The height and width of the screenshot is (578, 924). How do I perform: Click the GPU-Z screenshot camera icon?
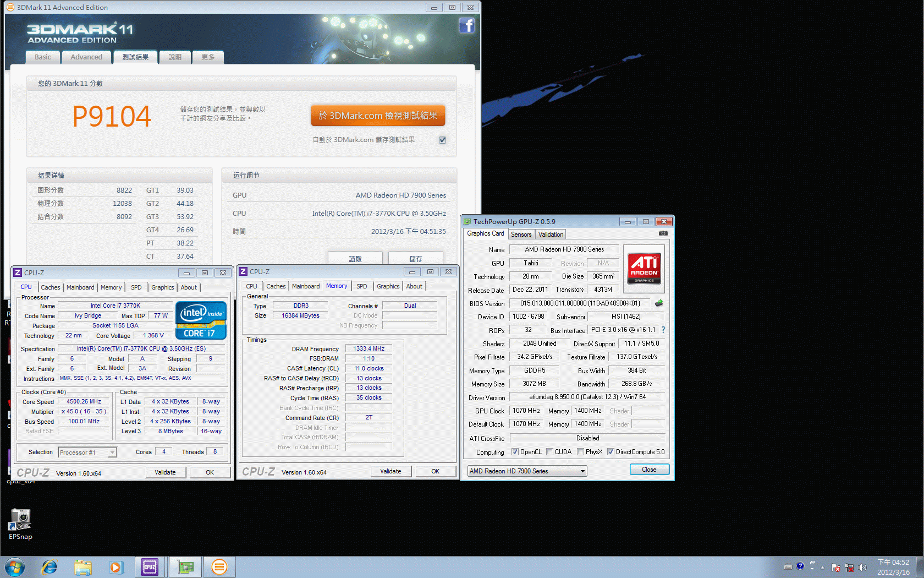pos(663,233)
